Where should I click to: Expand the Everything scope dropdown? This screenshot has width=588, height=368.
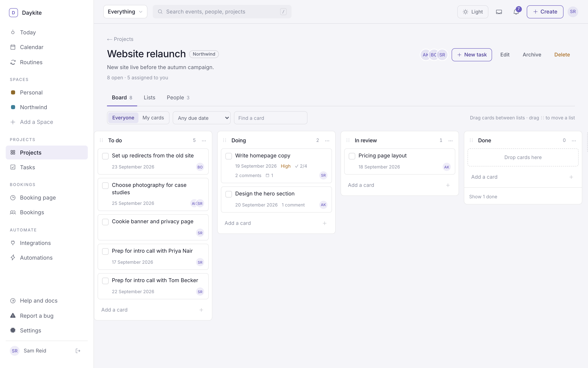point(125,12)
